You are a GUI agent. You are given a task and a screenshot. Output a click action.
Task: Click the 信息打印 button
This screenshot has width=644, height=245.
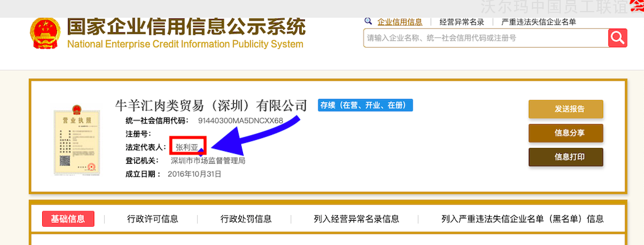click(x=566, y=157)
